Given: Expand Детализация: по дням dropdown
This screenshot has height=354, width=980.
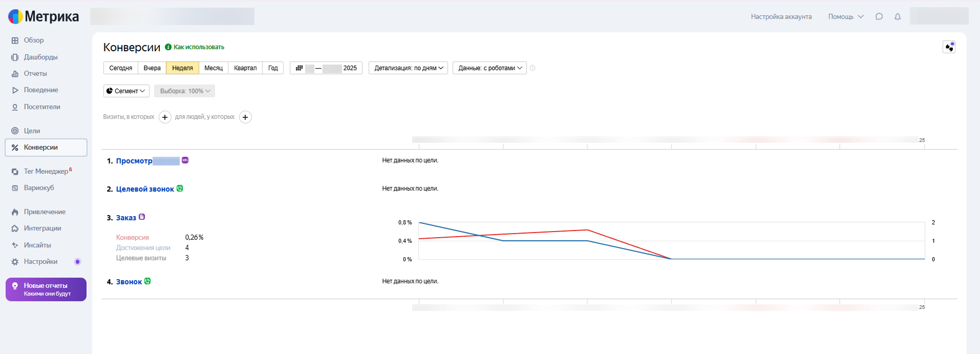Looking at the screenshot, I should [408, 68].
